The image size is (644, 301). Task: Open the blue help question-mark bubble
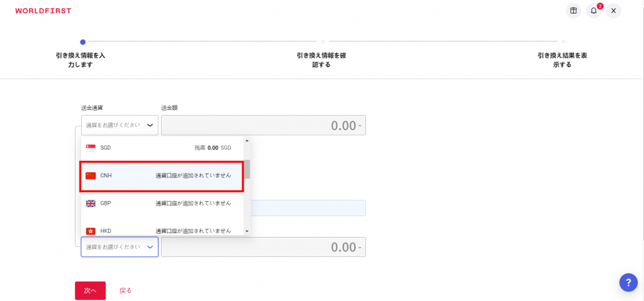[x=628, y=283]
